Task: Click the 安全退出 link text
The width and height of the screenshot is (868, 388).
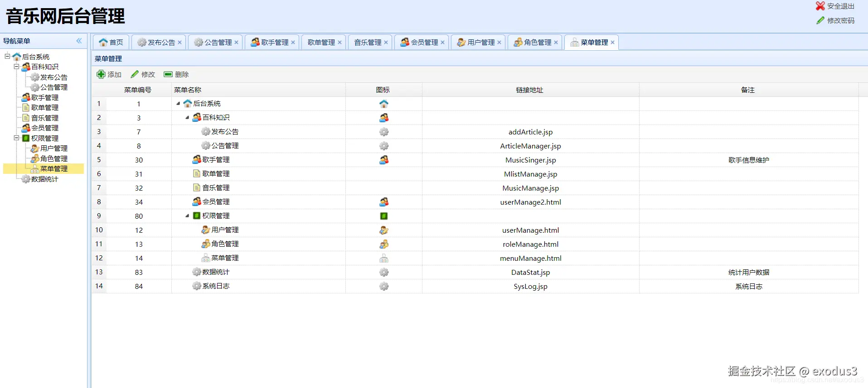Action: [x=841, y=6]
